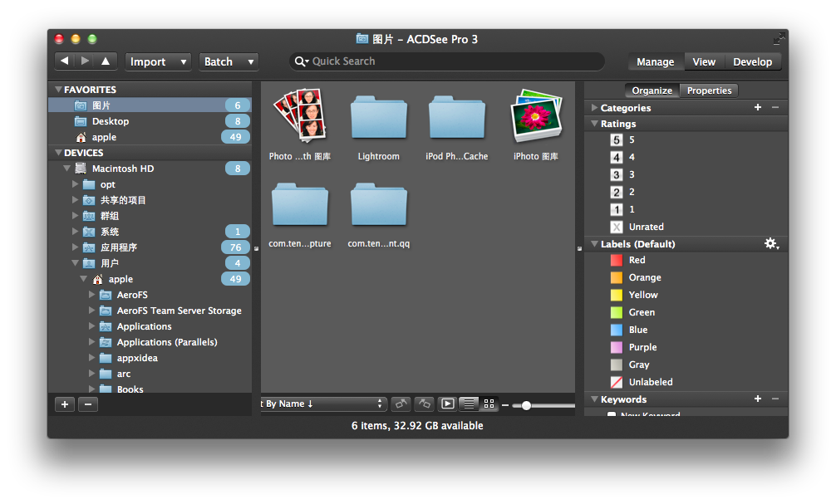This screenshot has width=836, height=504.
Task: Add a new category with the plus icon
Action: [758, 108]
